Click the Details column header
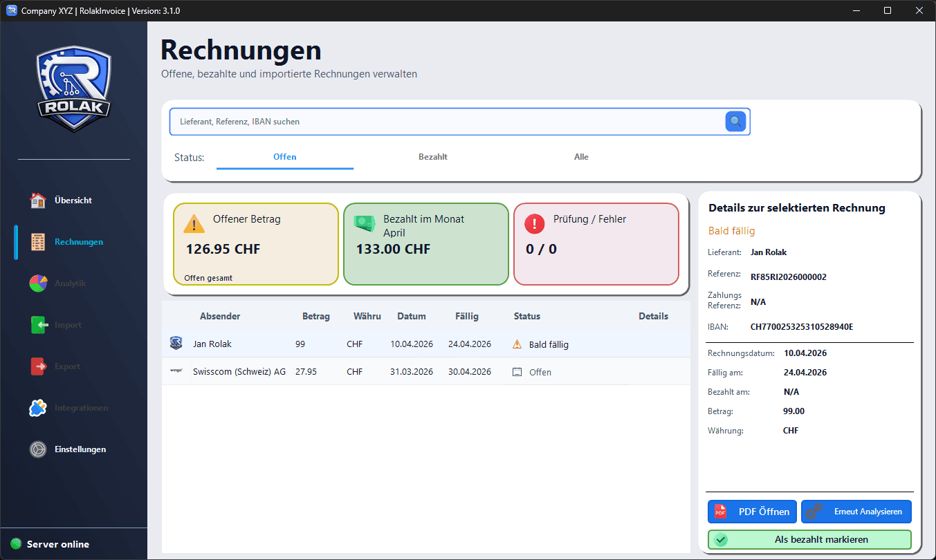The width and height of the screenshot is (936, 560). click(x=653, y=317)
